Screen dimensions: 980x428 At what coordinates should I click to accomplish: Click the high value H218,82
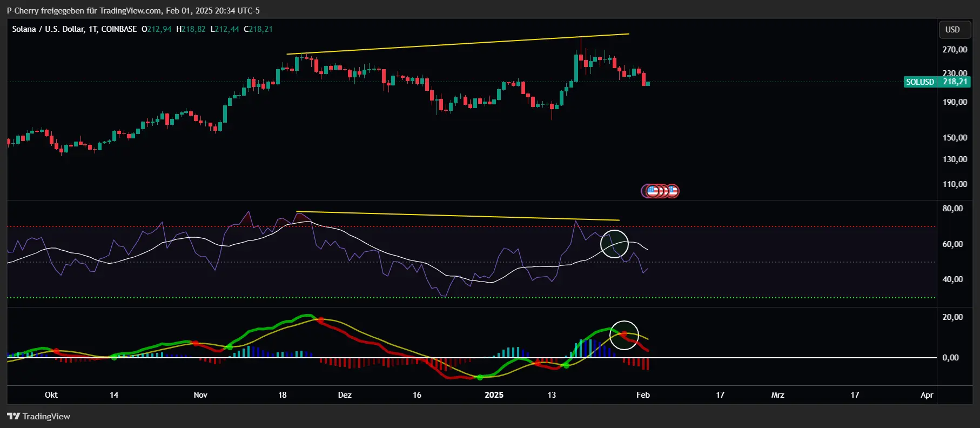191,29
